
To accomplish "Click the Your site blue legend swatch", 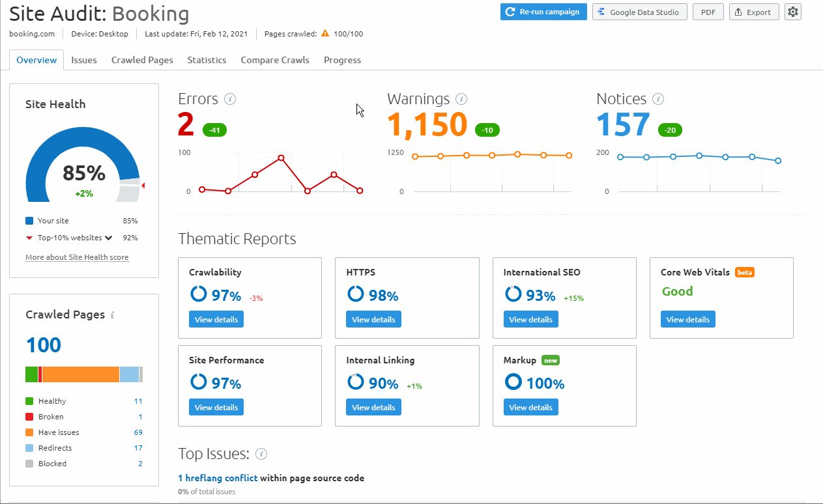I will click(x=29, y=221).
